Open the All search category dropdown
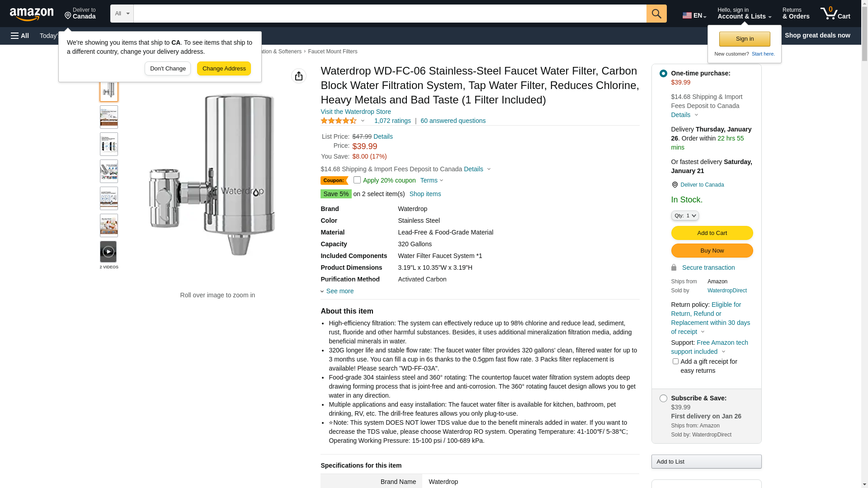Screen dimensions: 868x488 click(122, 14)
